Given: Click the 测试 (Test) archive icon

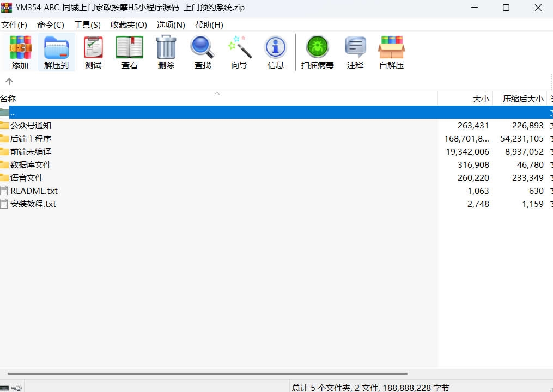Looking at the screenshot, I should [93, 48].
